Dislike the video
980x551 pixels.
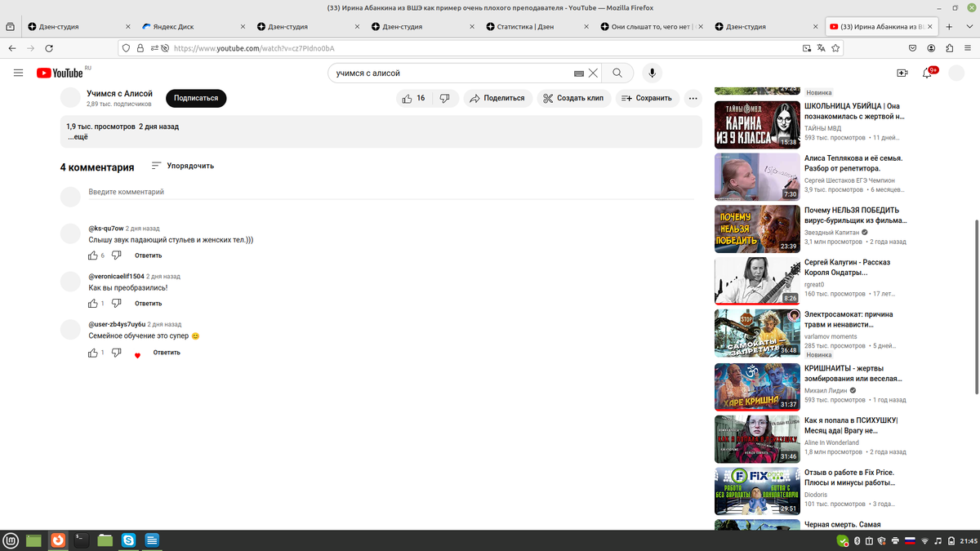pos(444,98)
